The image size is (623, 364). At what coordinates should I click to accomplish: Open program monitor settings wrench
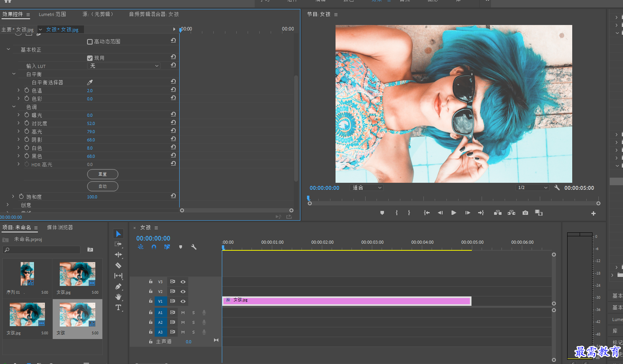click(557, 187)
